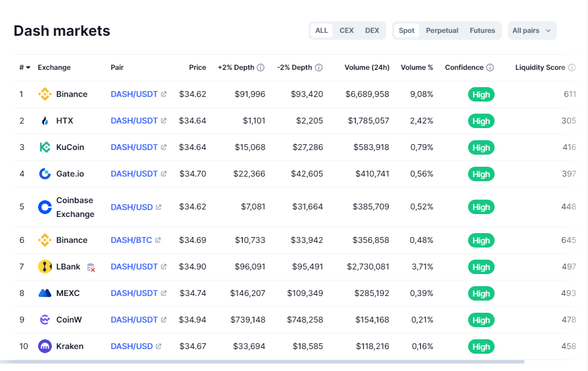Click info icon next to Confidence header
Screen dimensions: 588x371
pyautogui.click(x=490, y=68)
